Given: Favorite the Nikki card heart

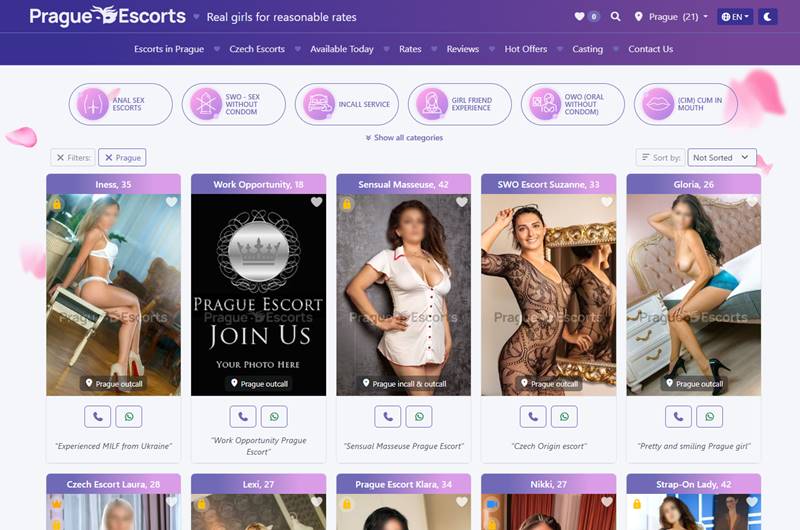Looking at the screenshot, I should 607,502.
